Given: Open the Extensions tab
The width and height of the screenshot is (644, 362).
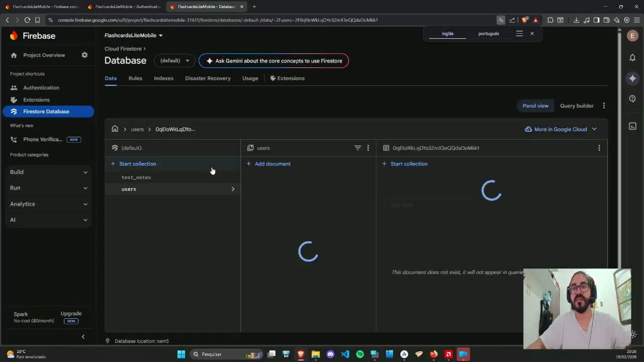Looking at the screenshot, I should 287,78.
